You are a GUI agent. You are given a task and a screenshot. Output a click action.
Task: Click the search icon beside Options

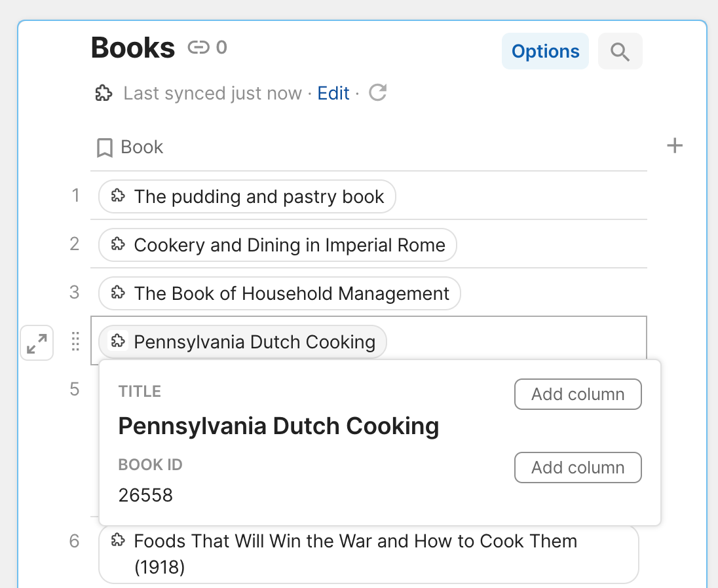pos(620,51)
